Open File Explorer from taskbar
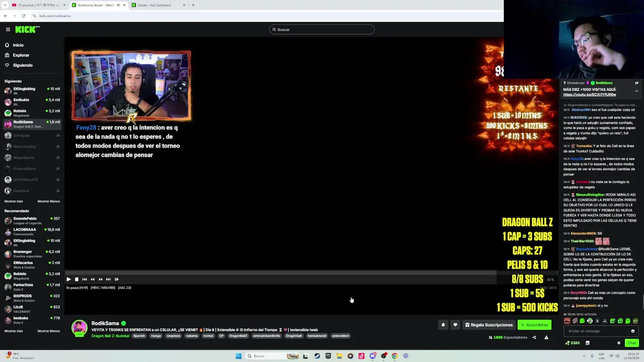This screenshot has height=362, width=644. point(339,356)
